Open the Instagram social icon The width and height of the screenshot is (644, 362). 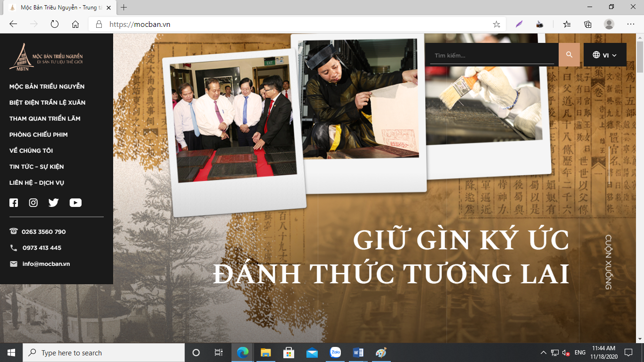coord(33,203)
